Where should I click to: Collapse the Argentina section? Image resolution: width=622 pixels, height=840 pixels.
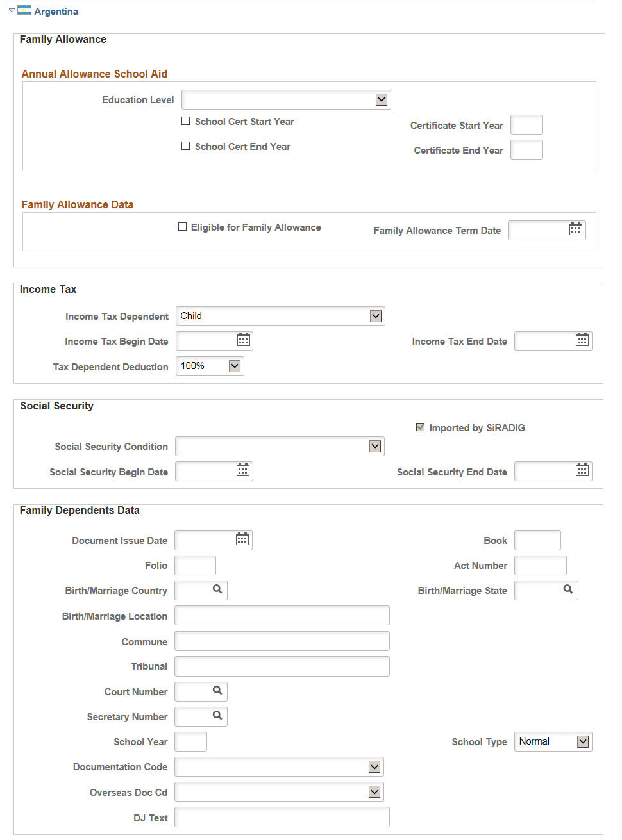pyautogui.click(x=11, y=11)
